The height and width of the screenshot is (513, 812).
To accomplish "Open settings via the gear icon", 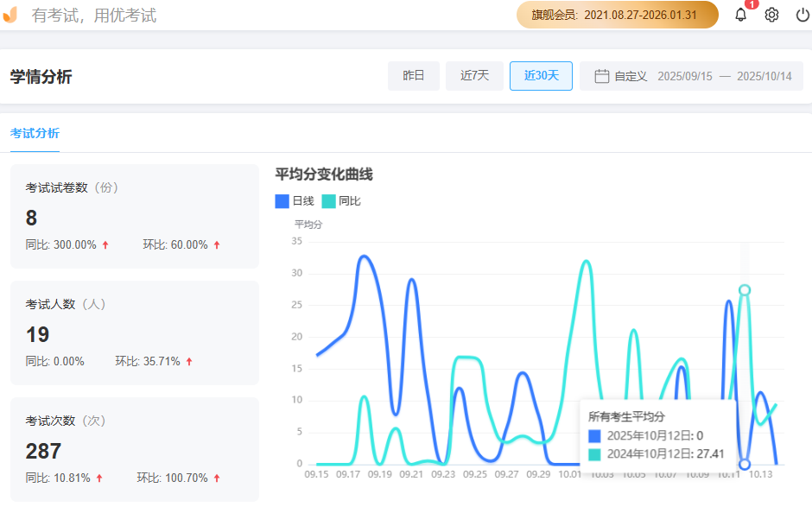I will (771, 15).
